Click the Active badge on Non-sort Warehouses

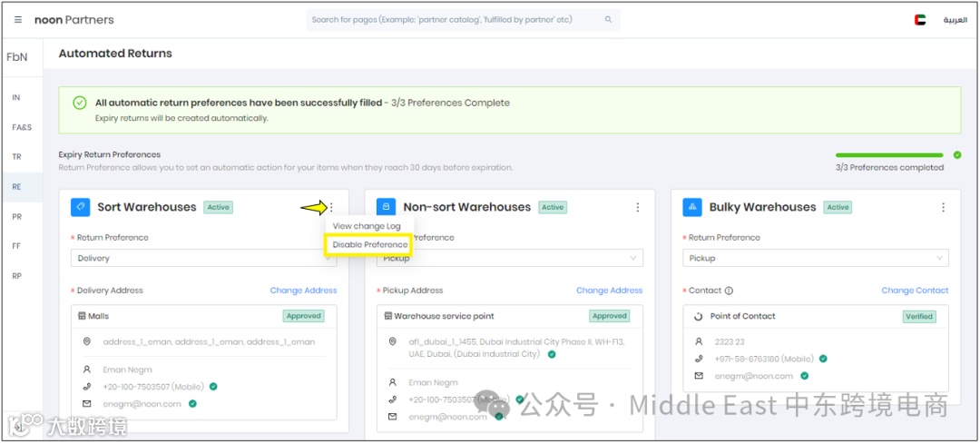pos(553,208)
